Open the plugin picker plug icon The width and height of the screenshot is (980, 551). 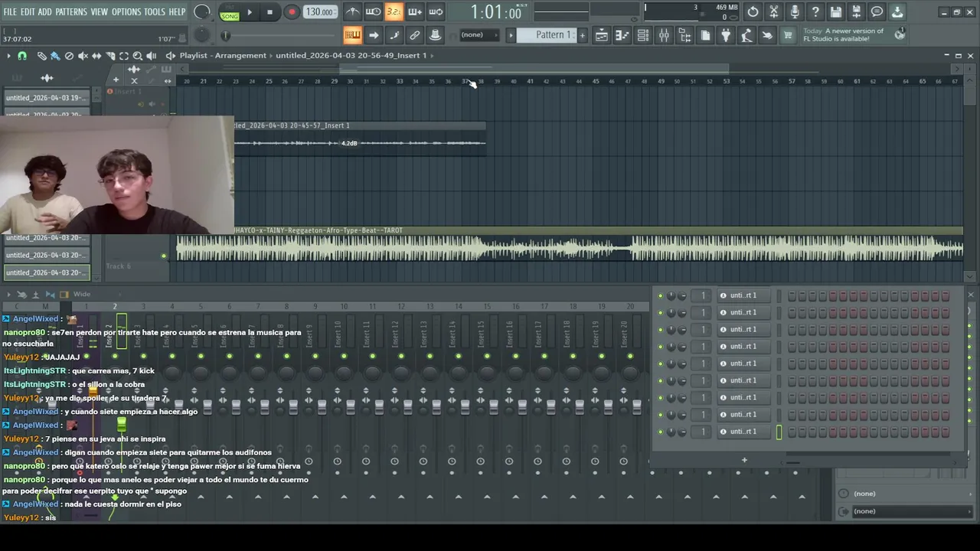726,35
